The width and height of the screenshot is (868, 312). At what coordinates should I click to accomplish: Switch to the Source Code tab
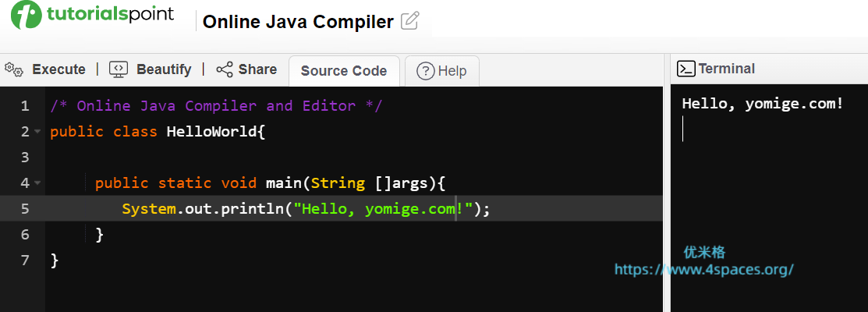343,71
